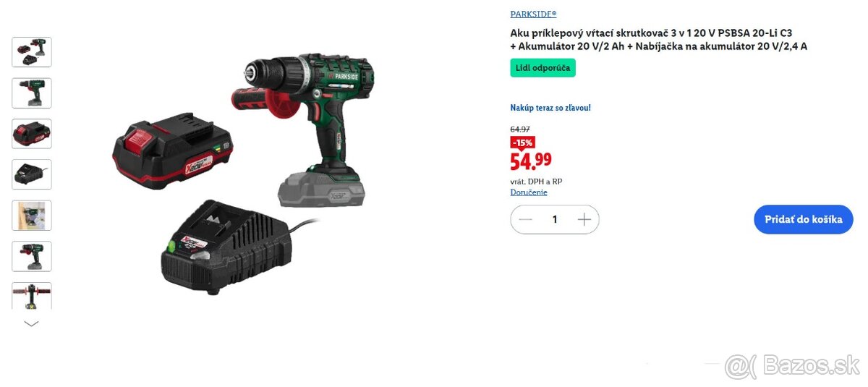Click the 54.99 sale price

pos(531,161)
